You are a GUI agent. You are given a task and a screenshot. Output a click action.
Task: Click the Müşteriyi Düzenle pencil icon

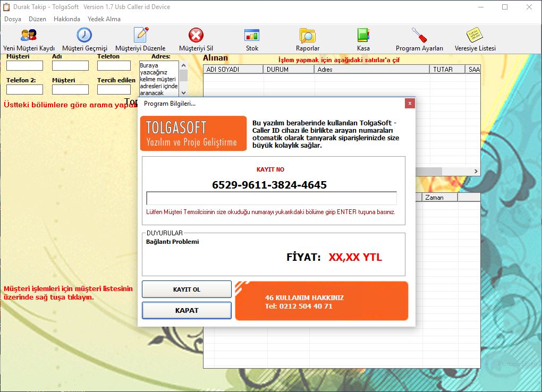pos(141,35)
